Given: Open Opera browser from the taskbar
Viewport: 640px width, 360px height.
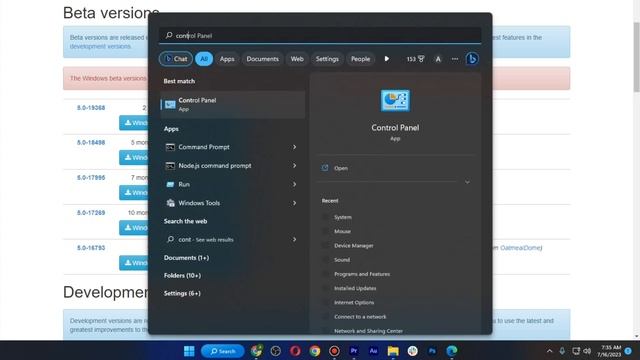Looking at the screenshot, I should point(295,351).
